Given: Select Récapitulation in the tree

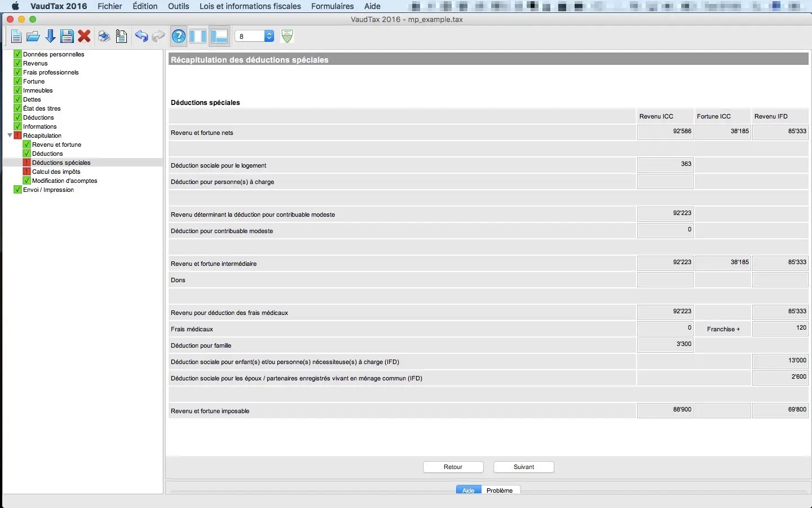Looking at the screenshot, I should click(42, 135).
